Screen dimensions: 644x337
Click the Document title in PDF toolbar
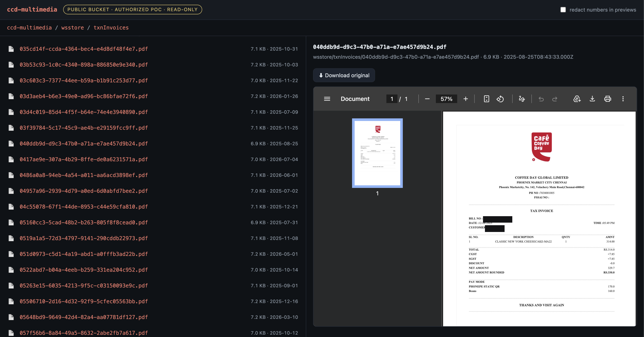click(355, 99)
